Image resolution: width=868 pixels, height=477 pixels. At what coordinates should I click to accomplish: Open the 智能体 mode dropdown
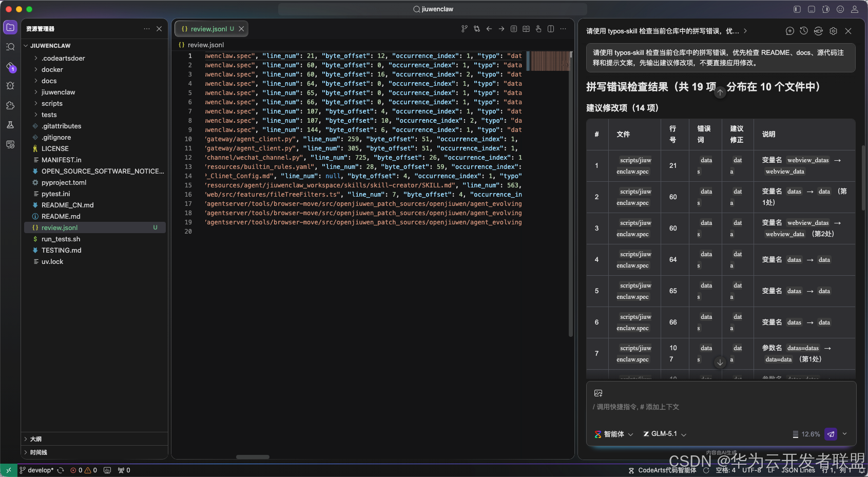[x=614, y=434]
